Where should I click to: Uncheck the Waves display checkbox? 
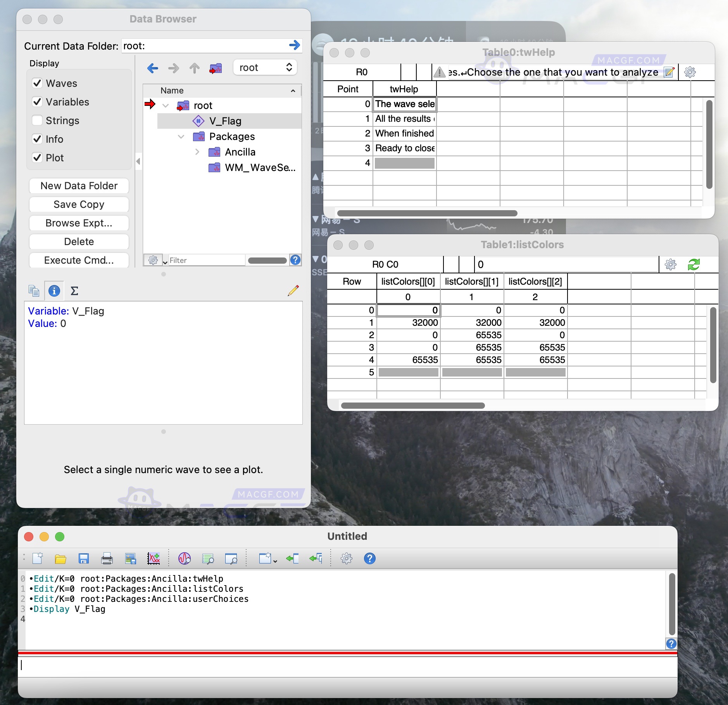click(x=37, y=83)
